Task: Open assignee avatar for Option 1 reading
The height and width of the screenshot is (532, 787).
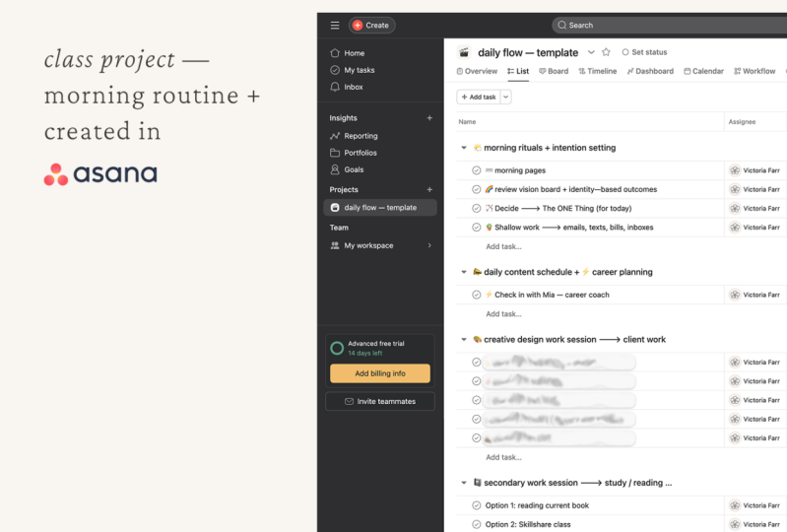Action: (735, 505)
